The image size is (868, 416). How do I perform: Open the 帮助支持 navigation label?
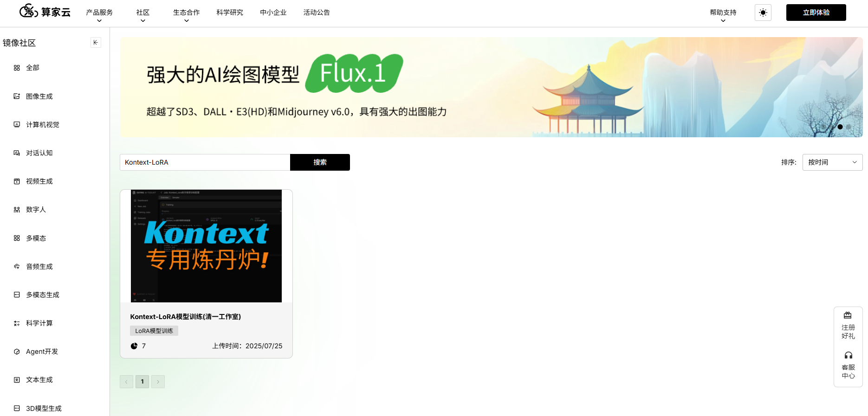(723, 13)
